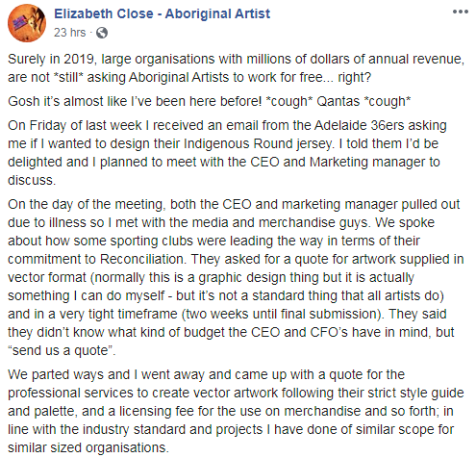Open the post via the 23 hrs timestamp

coord(69,33)
